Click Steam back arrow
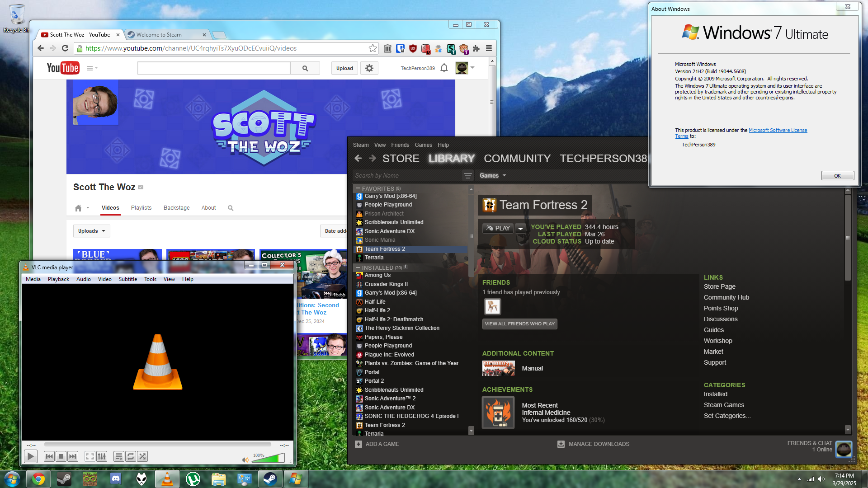 coord(358,158)
